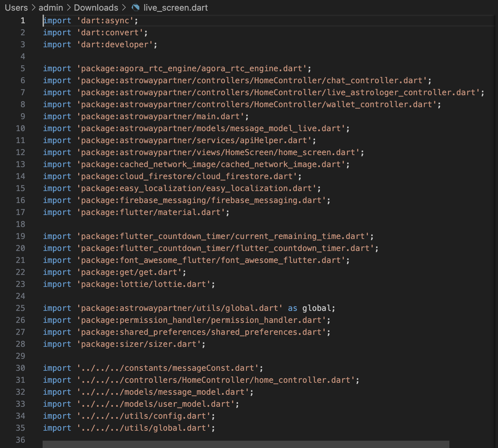The image size is (498, 448).
Task: Click the cached_network_image.dart import path
Action: [x=211, y=164]
